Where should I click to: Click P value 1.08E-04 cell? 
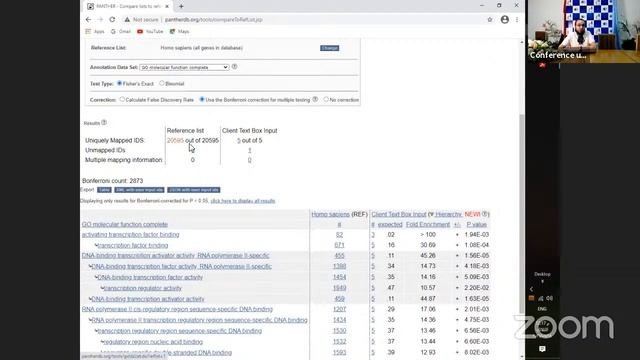click(476, 245)
